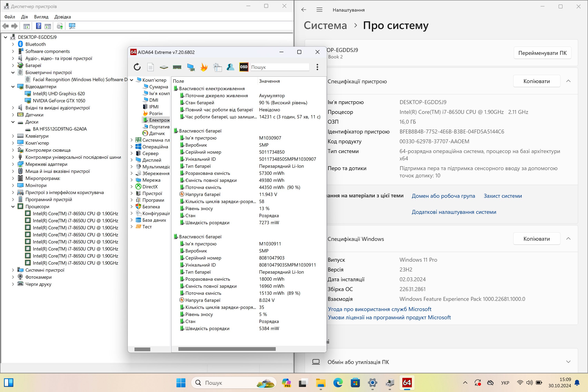Expand Обмін або утилізація ПК section

[x=568, y=362]
